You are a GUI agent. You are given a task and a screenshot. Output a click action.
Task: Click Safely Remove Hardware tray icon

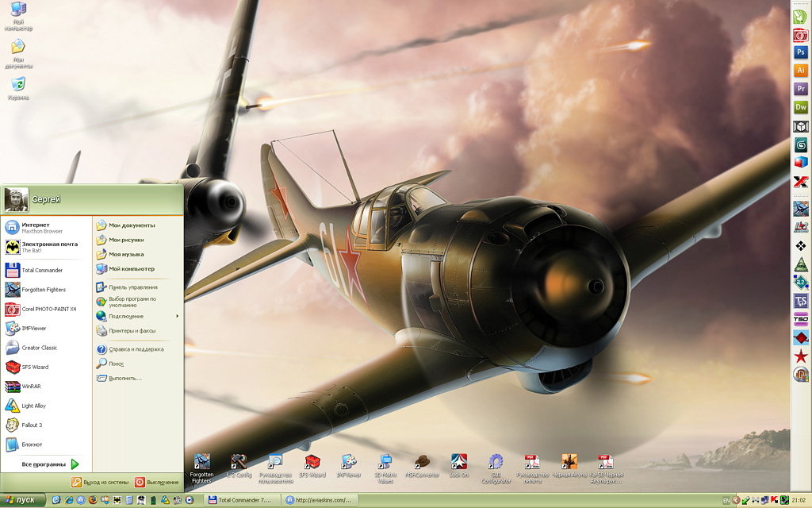[x=745, y=500]
